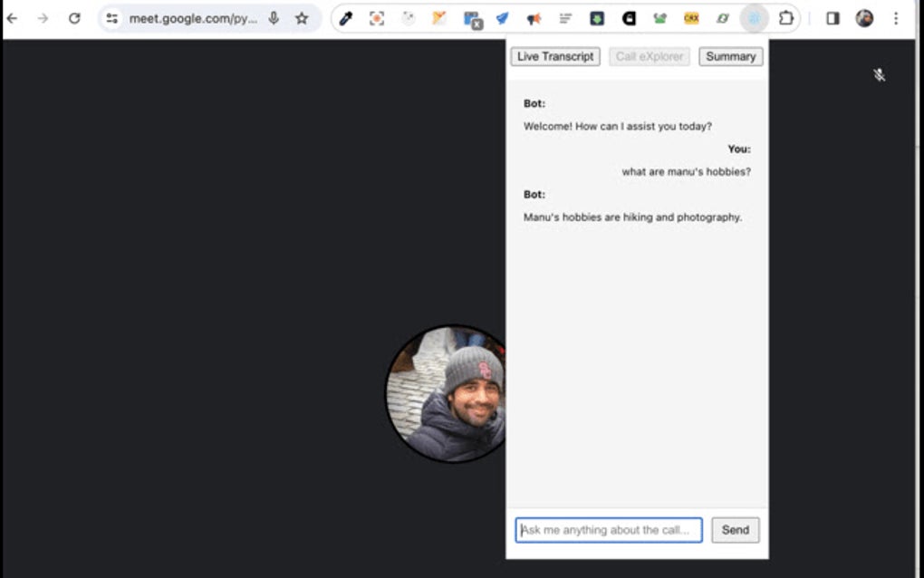
Task: Go back to the previous page
Action: point(12,18)
